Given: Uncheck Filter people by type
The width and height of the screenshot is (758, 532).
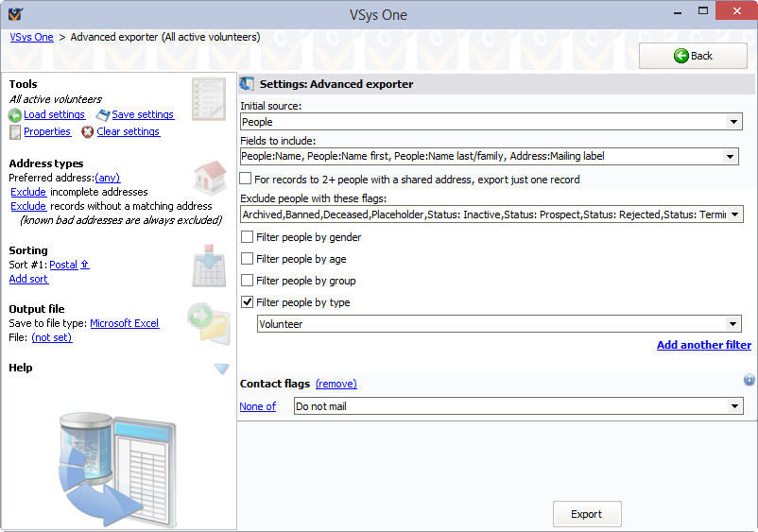Looking at the screenshot, I should point(247,302).
